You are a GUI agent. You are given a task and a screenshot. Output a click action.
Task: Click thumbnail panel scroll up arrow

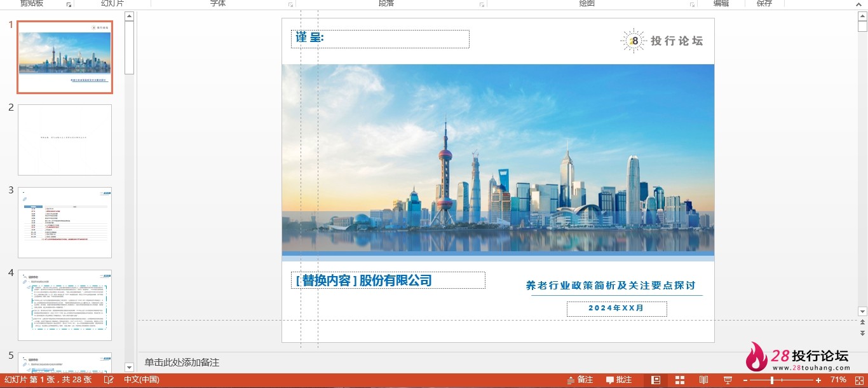130,17
